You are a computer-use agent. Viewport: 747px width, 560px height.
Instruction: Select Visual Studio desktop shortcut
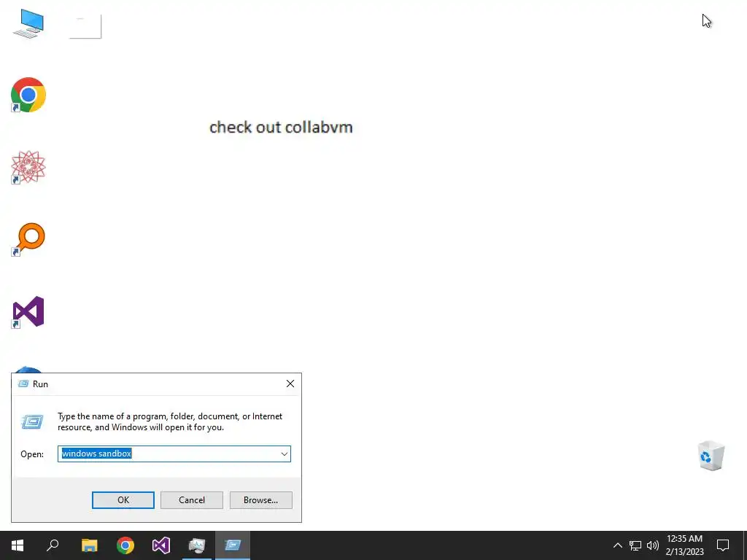[28, 312]
